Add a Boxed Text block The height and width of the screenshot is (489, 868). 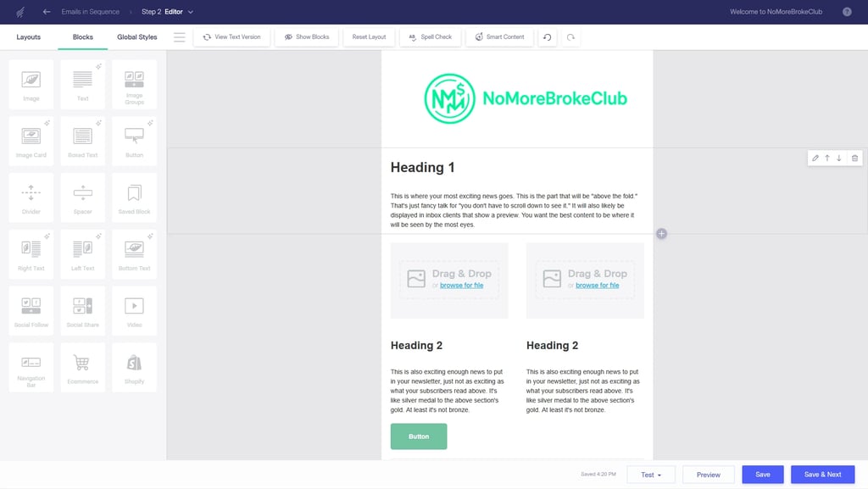coord(82,141)
